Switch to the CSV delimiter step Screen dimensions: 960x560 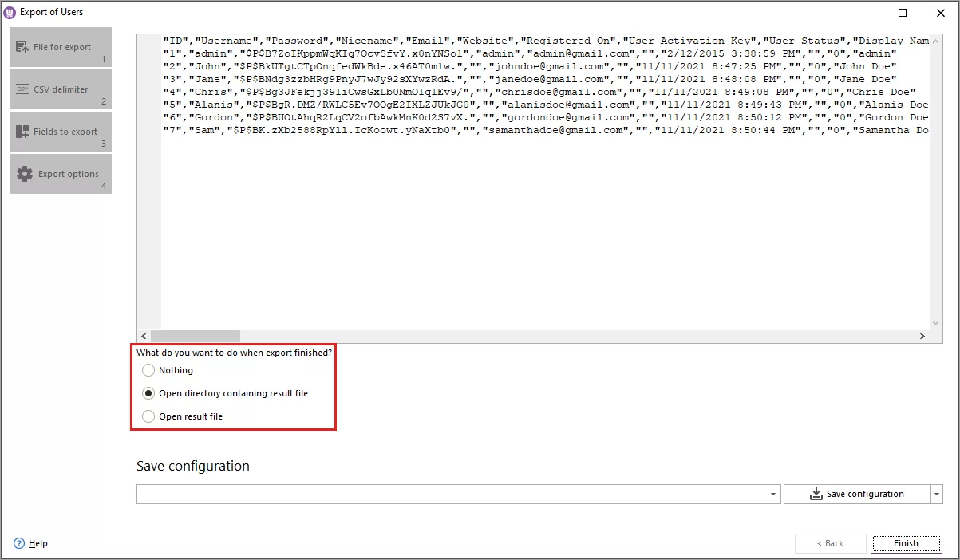tap(61, 89)
